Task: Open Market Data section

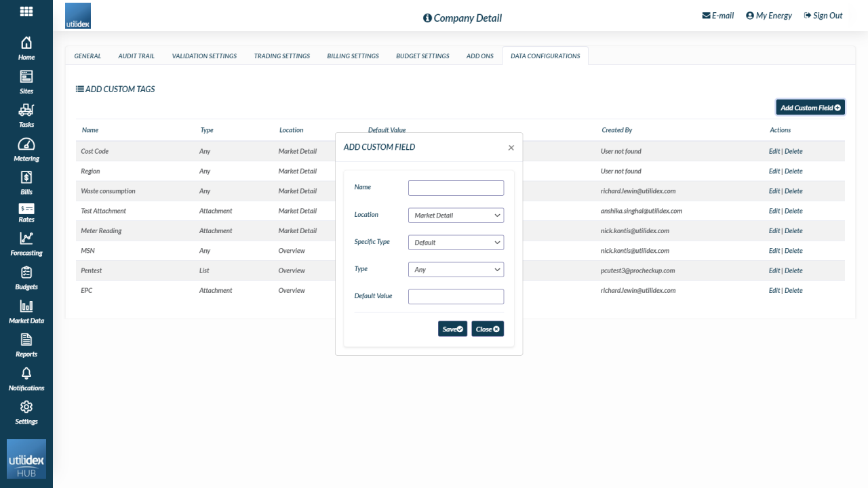Action: pos(26,308)
